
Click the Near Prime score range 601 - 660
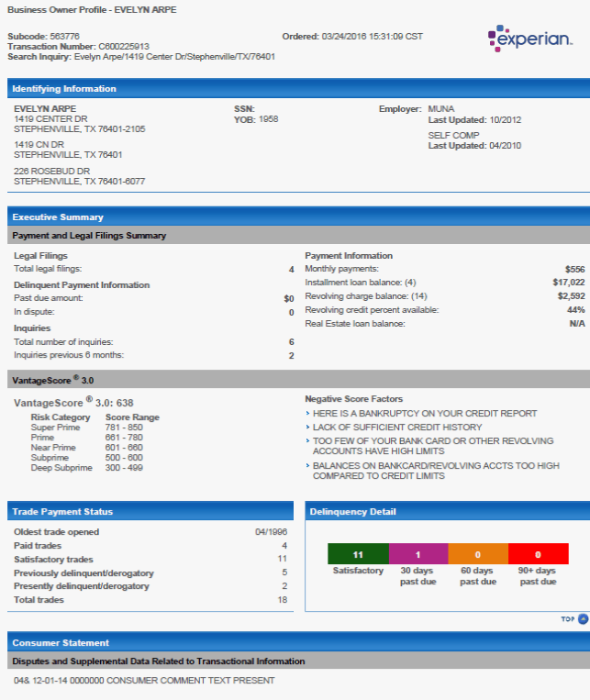tap(124, 448)
